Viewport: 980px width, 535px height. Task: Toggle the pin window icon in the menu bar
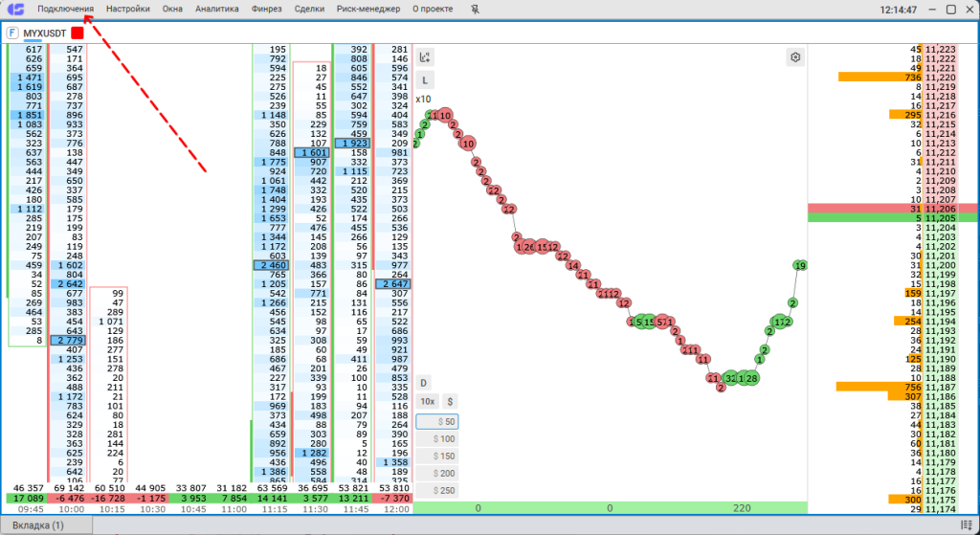pyautogui.click(x=475, y=10)
